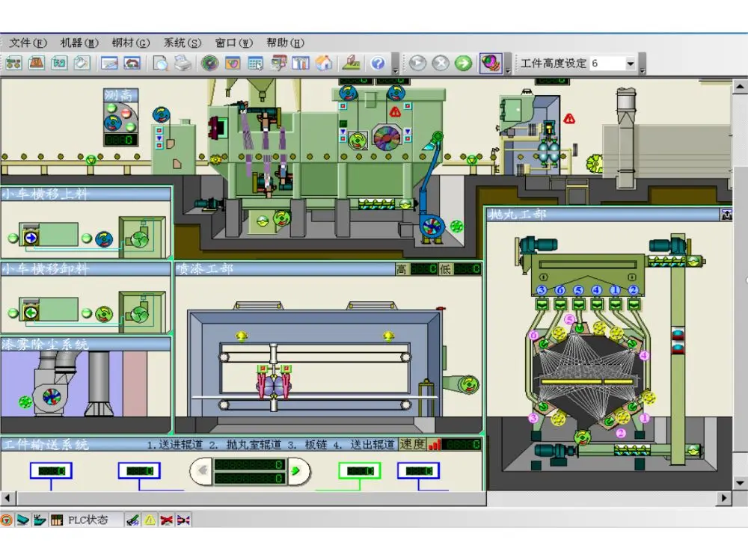The width and height of the screenshot is (748, 560).
Task: Click the green right-arrow toolbar button
Action: click(x=464, y=64)
